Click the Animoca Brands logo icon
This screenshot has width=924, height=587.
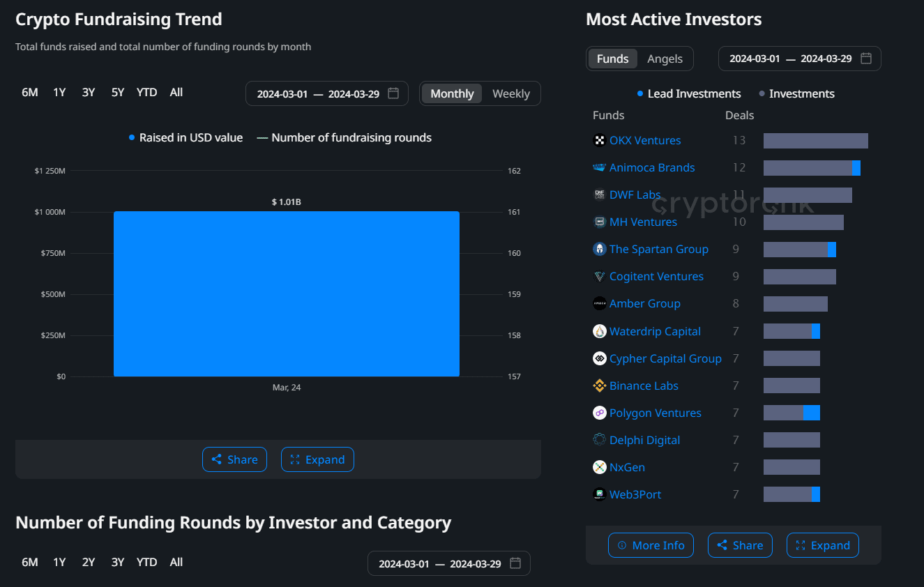point(599,167)
